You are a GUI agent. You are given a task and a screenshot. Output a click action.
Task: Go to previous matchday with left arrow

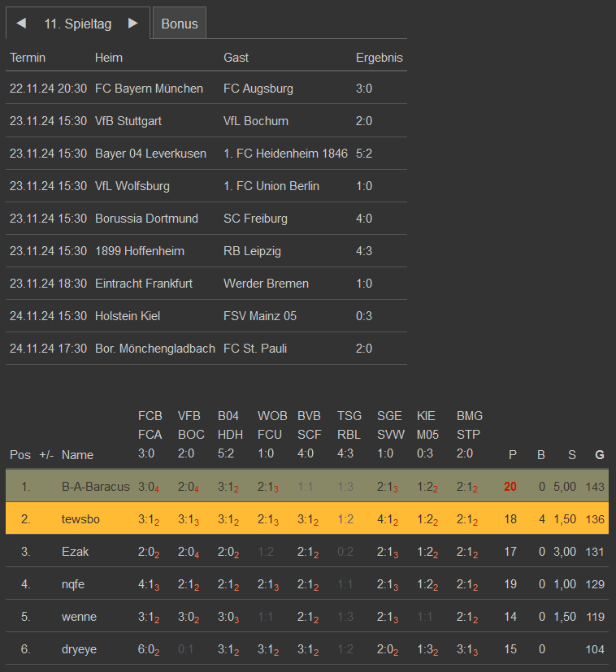click(21, 24)
